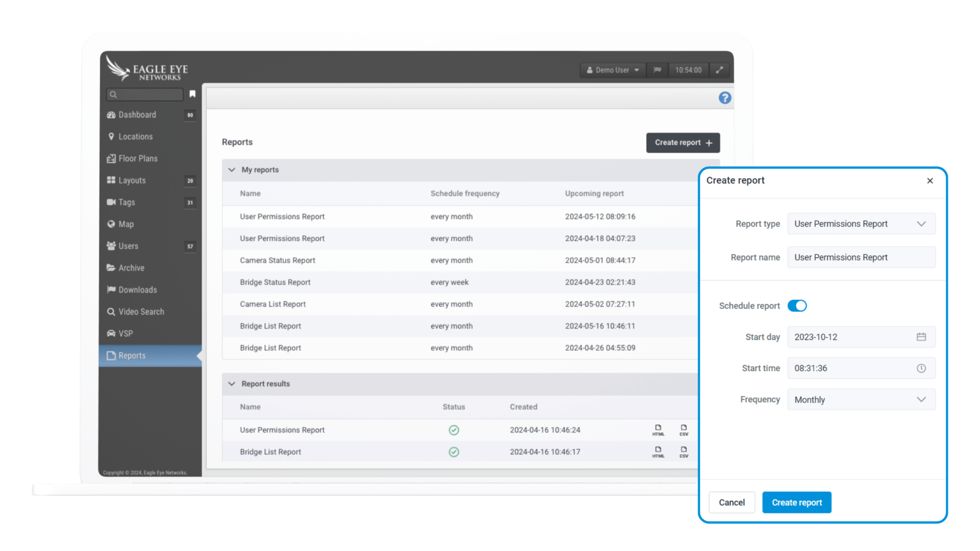Image resolution: width=980 pixels, height=551 pixels.
Task: Click the bookmark icon beside the search box
Action: click(192, 94)
